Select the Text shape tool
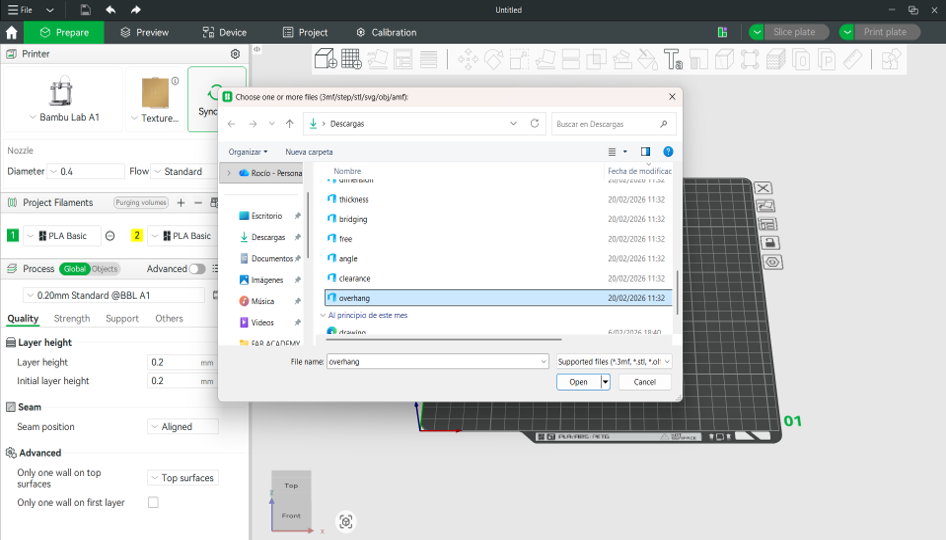This screenshot has width=946, height=540. pos(673,59)
